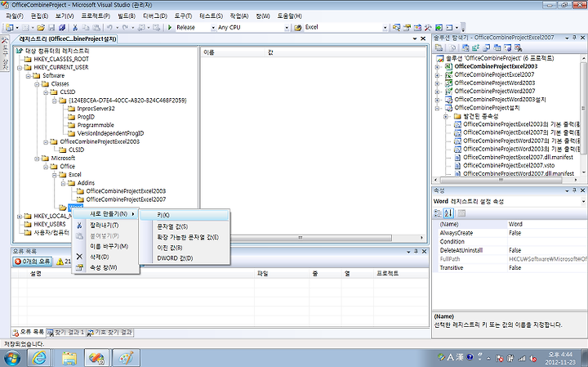Open the User Interface Editor icon
This screenshot has height=367, width=588.
pyautogui.click(x=497, y=47)
